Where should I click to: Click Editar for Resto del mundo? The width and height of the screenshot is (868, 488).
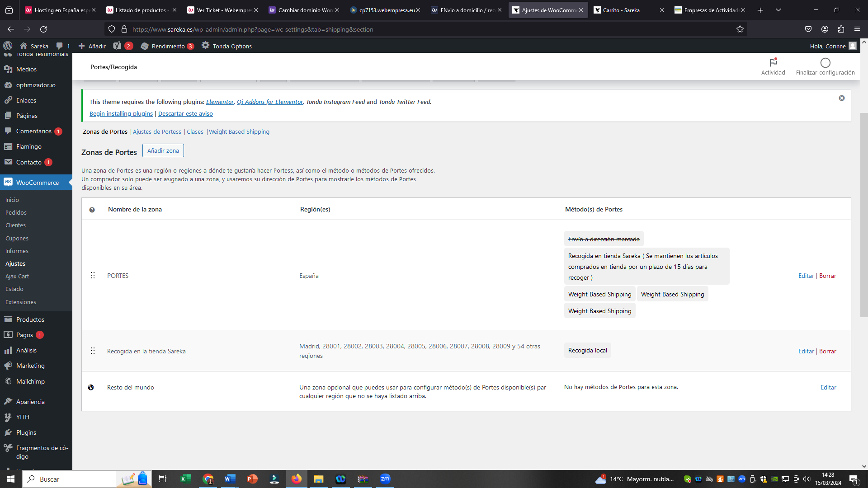point(828,387)
